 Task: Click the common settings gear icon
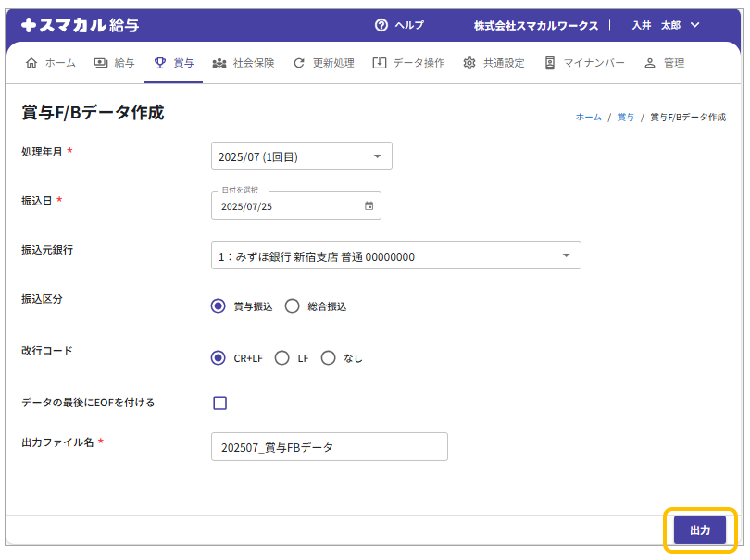coord(469,63)
